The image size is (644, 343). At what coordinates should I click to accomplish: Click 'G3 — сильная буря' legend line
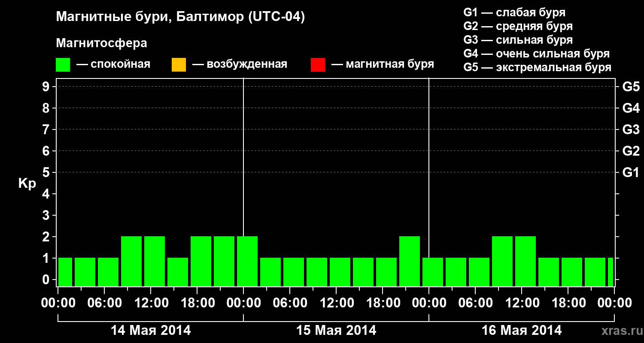click(x=518, y=40)
